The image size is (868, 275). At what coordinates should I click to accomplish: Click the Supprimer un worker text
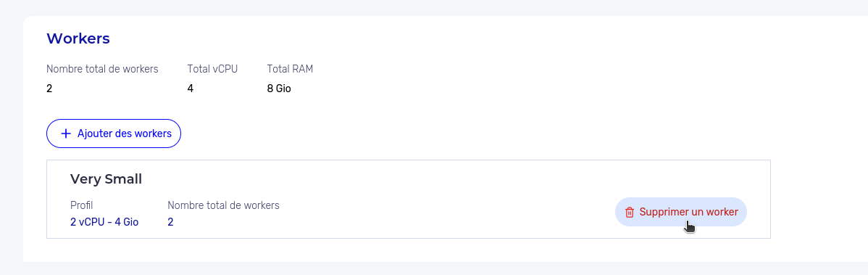(688, 212)
